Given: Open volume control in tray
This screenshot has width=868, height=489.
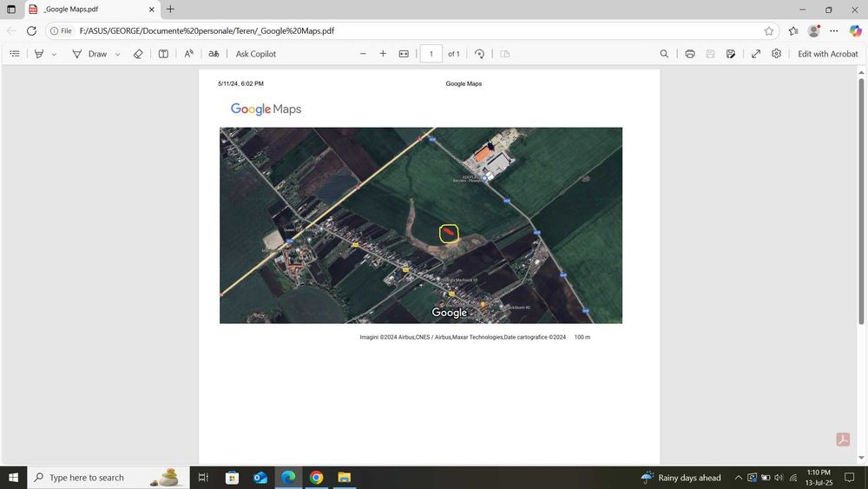Looking at the screenshot, I should (x=779, y=478).
